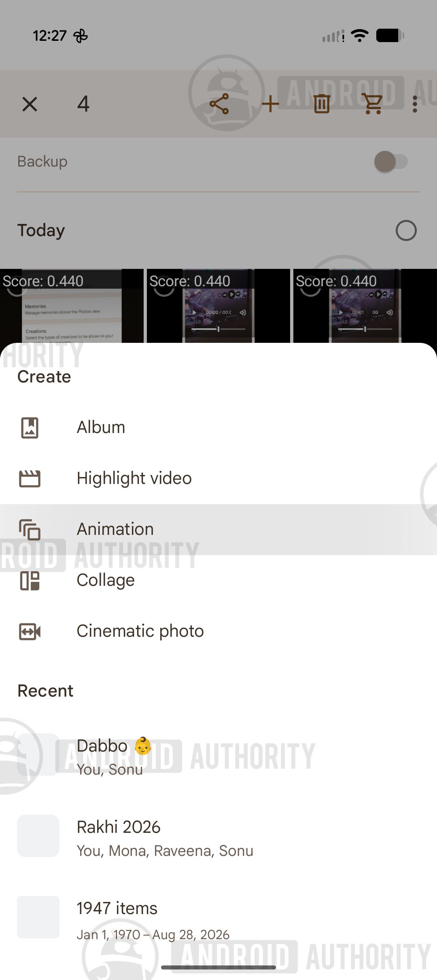The image size is (437, 980).
Task: Add to the Rakhi 2026 album
Action: coord(218,836)
